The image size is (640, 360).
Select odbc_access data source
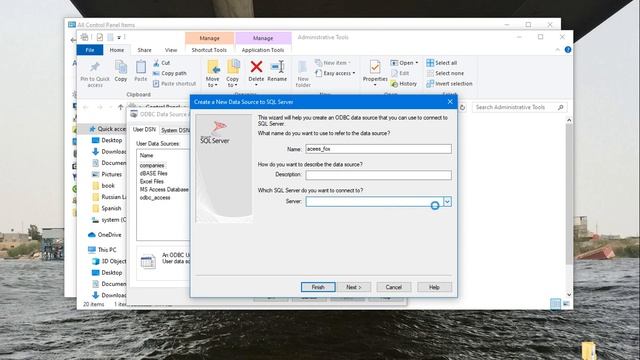[x=155, y=198]
